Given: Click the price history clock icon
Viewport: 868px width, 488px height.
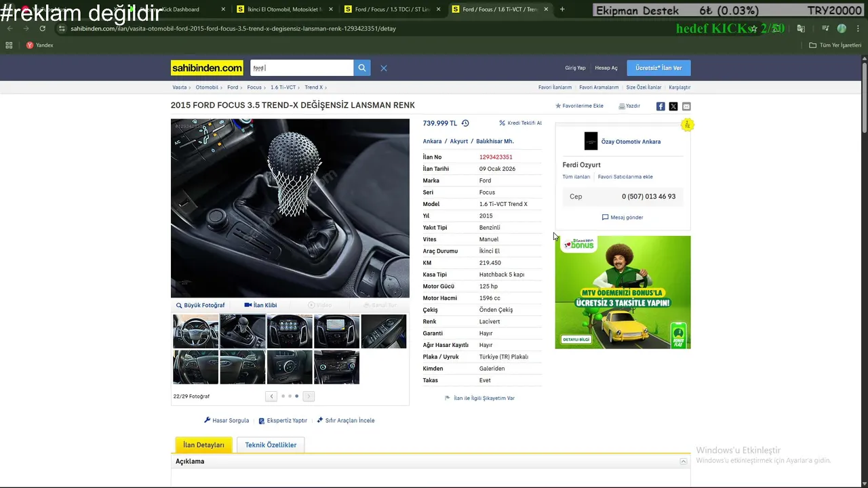Looking at the screenshot, I should coord(465,123).
